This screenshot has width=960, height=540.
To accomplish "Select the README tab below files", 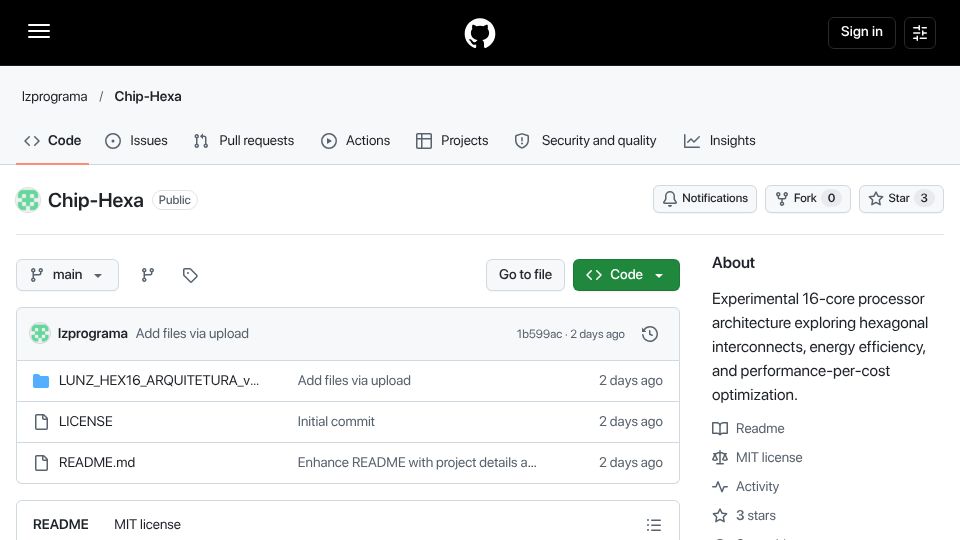I will (61, 525).
